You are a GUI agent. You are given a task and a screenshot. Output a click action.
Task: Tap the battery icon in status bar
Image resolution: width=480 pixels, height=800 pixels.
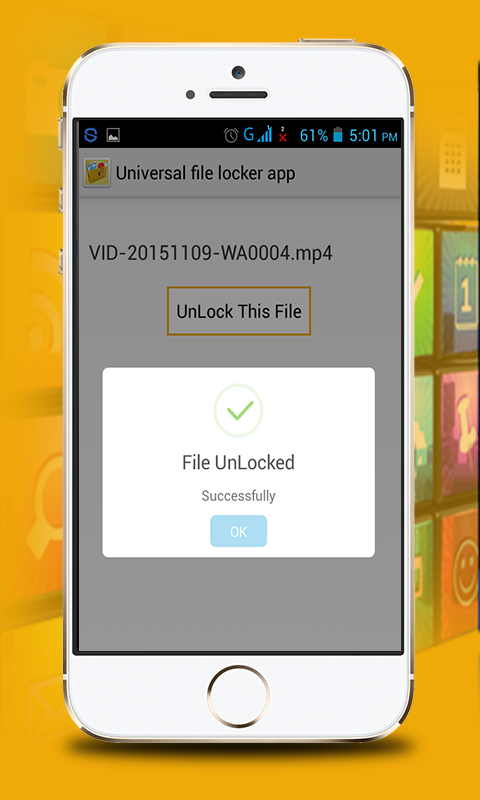coord(338,135)
